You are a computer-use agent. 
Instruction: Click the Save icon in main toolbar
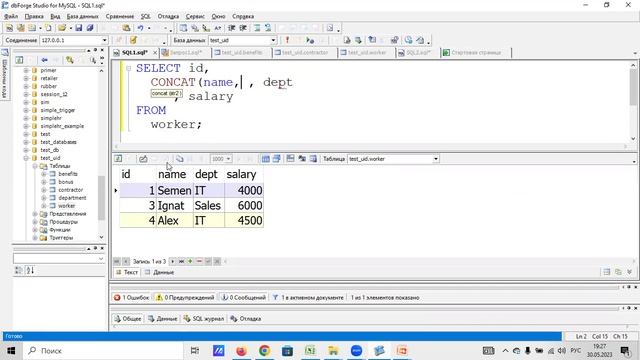pos(78,28)
